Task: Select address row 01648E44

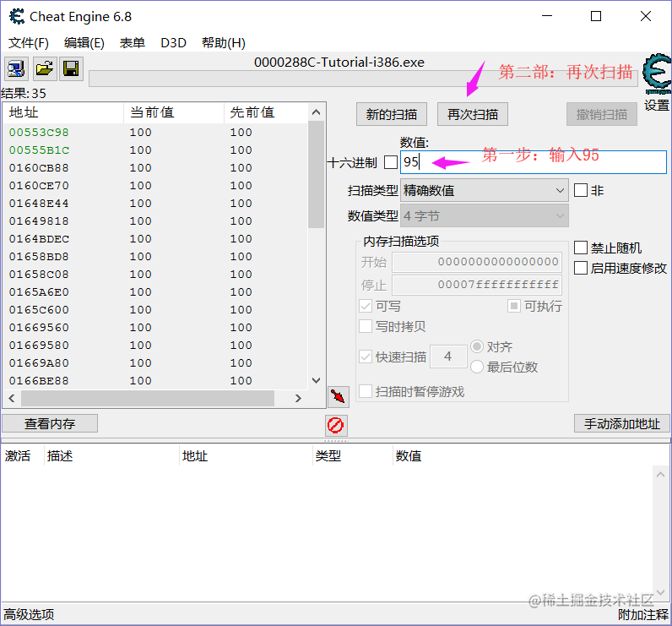Action: pos(155,204)
